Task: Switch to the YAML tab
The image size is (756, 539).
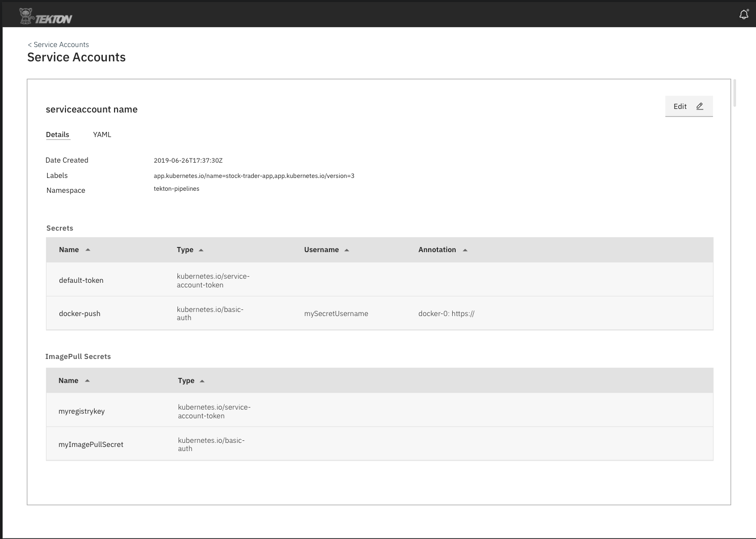Action: [x=102, y=134]
